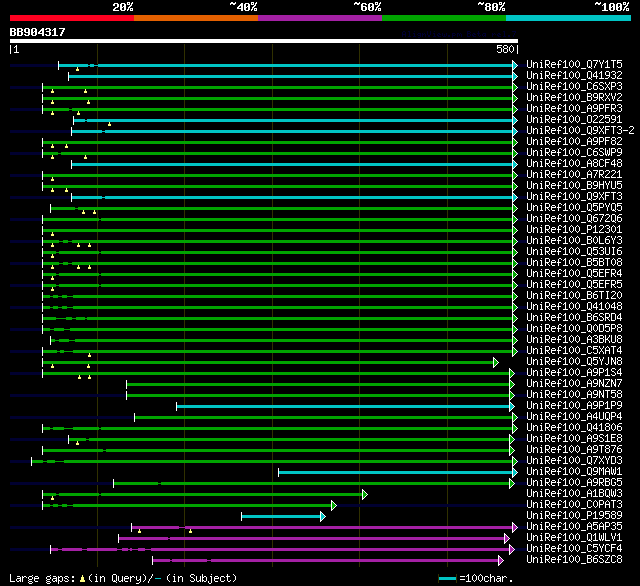The width and height of the screenshot is (640, 586).
Task: Click the UniRef100_Q9XFT3-2 label
Action: (x=580, y=131)
